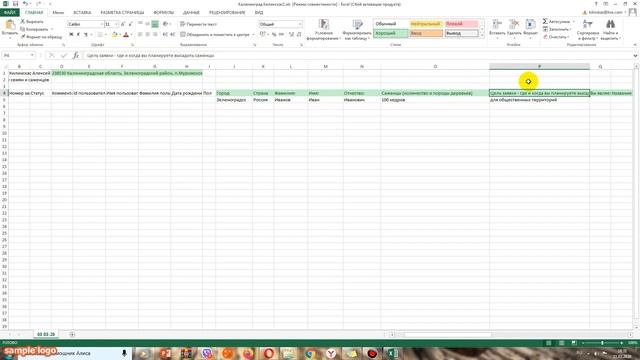Open Opera browser from the taskbar

tap(269, 353)
